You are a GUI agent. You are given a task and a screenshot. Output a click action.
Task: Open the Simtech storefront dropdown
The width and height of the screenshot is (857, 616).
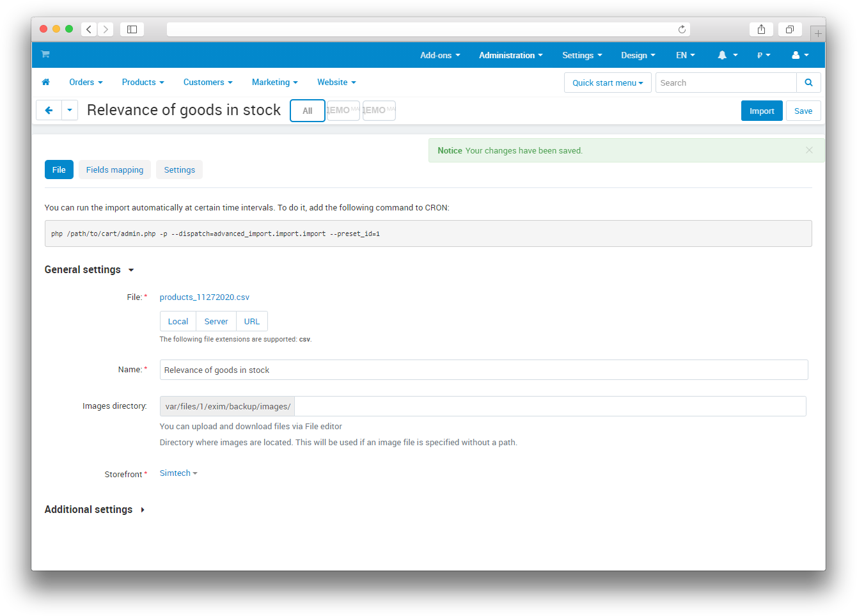click(x=178, y=473)
